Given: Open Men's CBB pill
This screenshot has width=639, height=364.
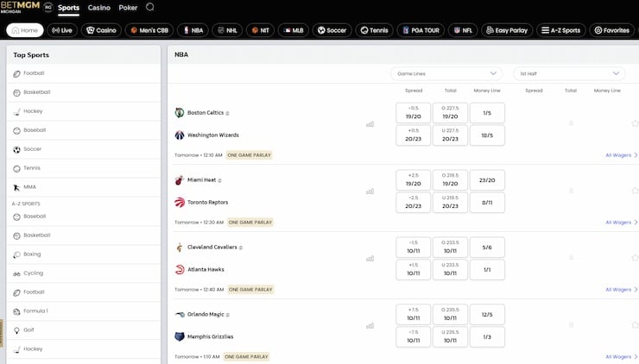Looking at the screenshot, I should pyautogui.click(x=149, y=30).
